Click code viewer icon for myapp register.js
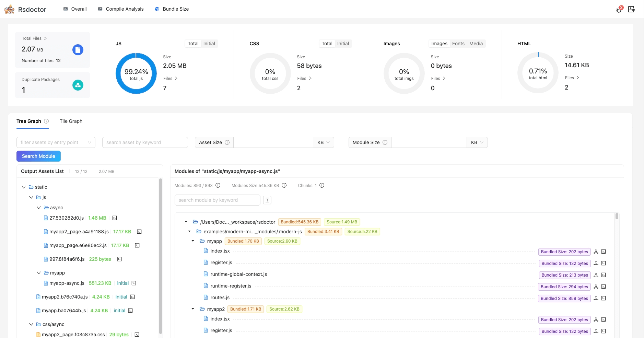644x338 pixels. click(604, 263)
